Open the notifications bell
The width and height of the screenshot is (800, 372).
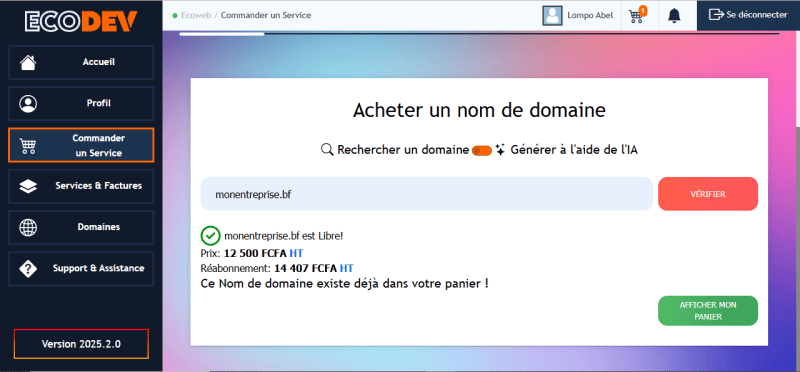(674, 16)
